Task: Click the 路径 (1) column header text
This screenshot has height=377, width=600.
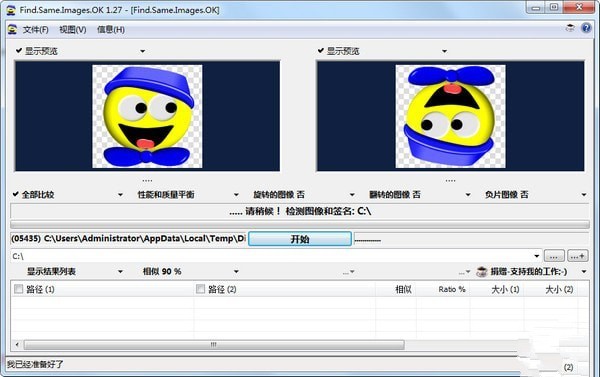Action: pos(40,289)
